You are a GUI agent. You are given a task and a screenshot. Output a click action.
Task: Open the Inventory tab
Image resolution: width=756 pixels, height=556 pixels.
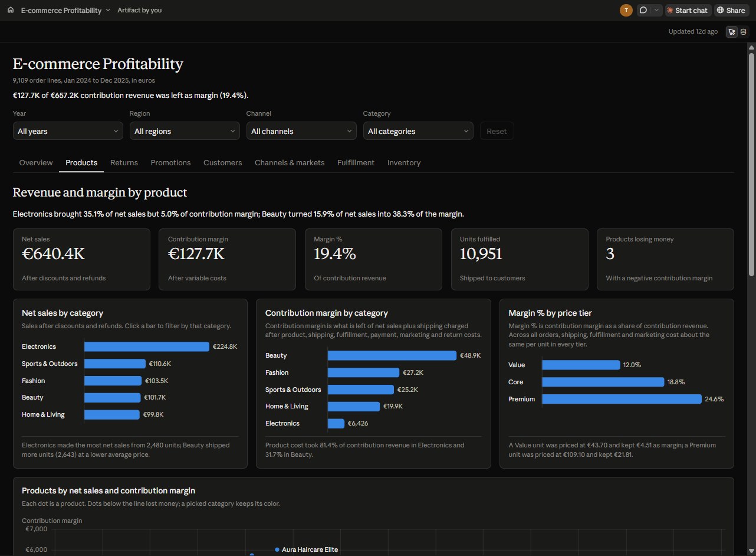[404, 162]
